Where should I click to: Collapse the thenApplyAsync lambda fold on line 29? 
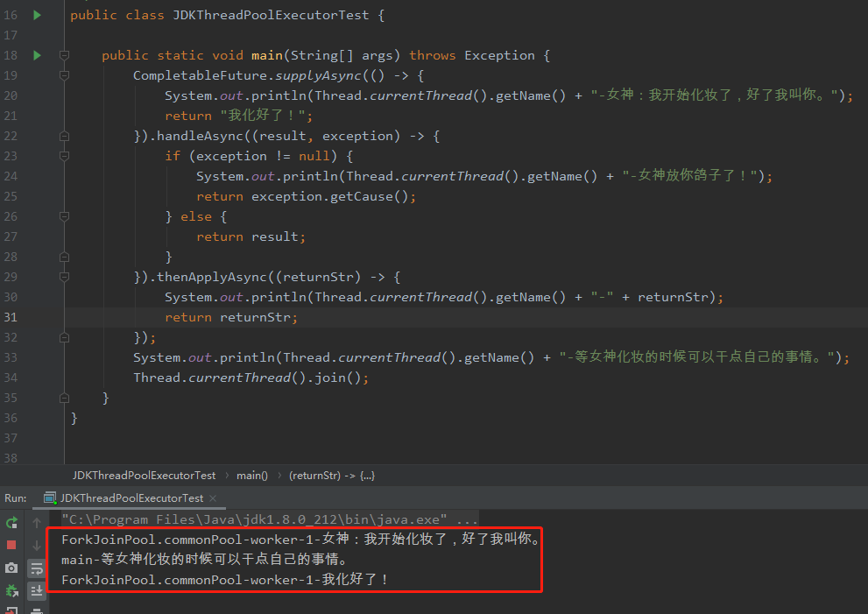[x=64, y=277]
